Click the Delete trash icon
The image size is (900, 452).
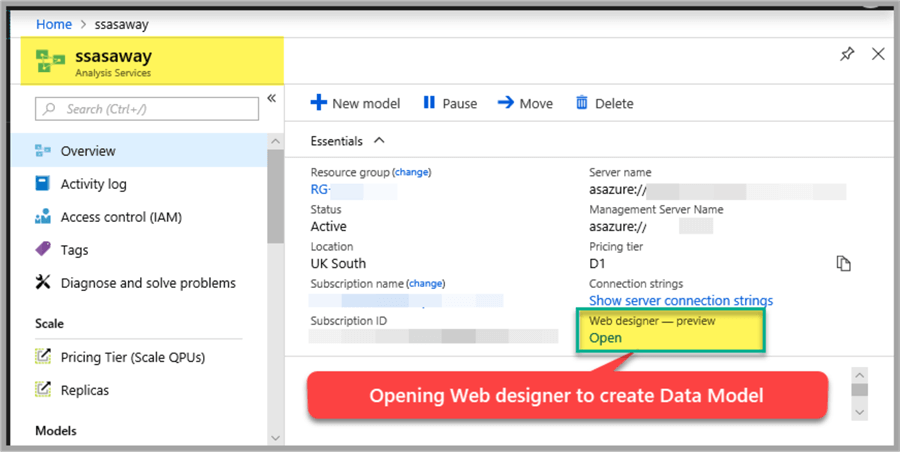point(582,103)
